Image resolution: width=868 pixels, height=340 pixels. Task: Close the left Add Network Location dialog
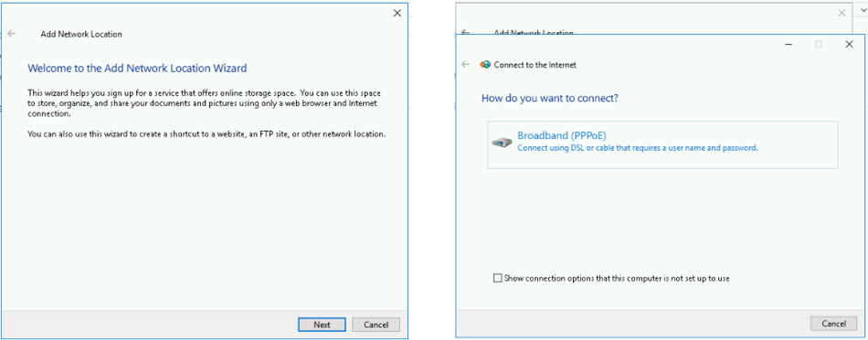[x=397, y=14]
